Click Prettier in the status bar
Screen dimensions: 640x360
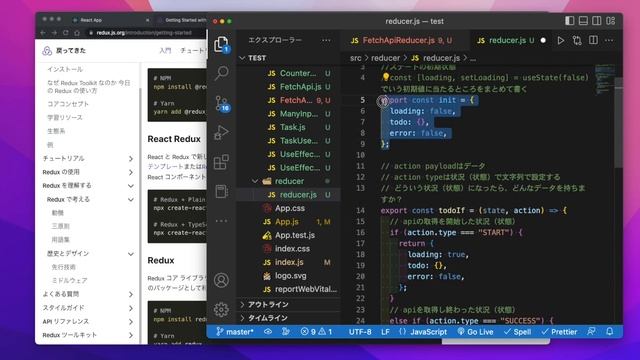559,332
